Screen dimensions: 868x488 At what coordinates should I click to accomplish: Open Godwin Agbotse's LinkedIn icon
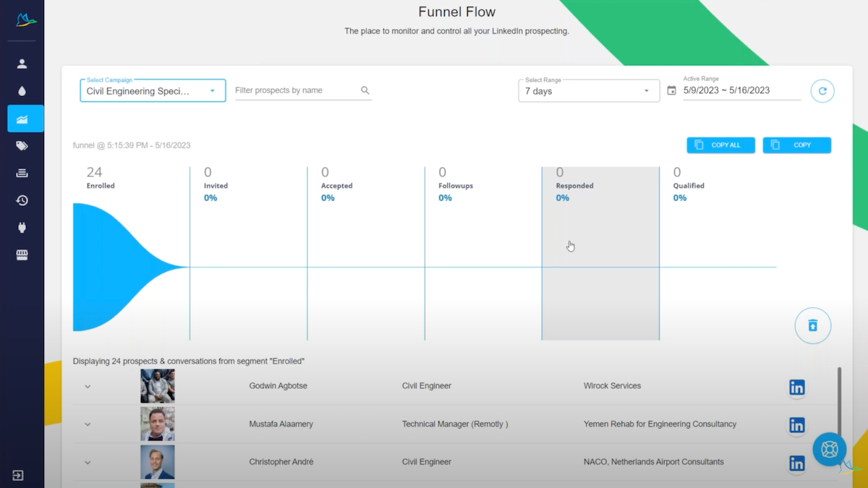(796, 388)
